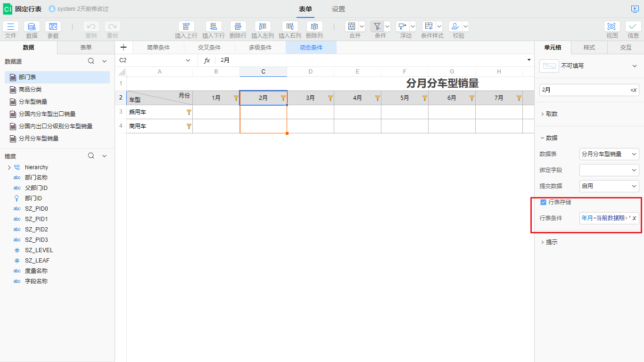Click the add condition plus button
Viewport: 644px width, 362px height.
click(124, 47)
